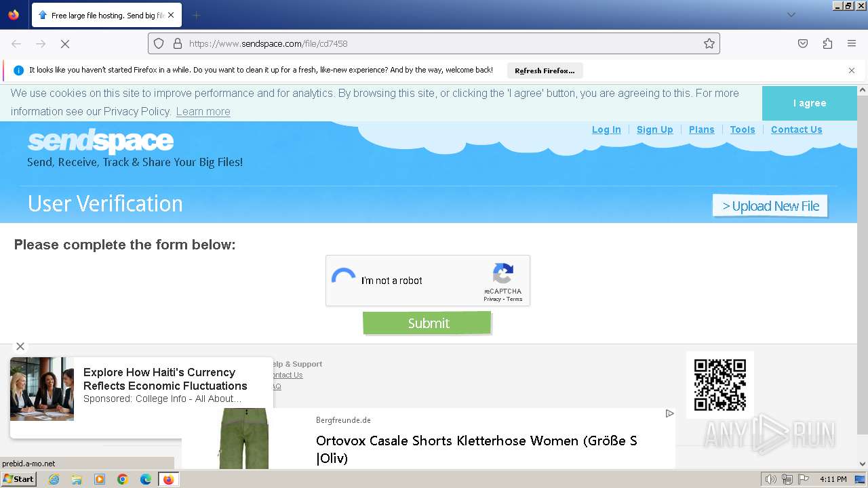The image size is (868, 488).
Task: Click the QR code image
Action: [x=720, y=384]
